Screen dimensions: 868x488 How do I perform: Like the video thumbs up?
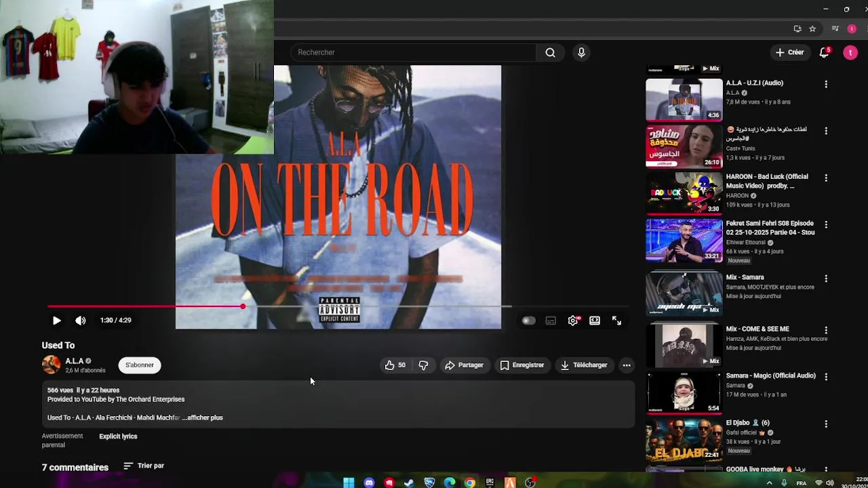[x=395, y=365]
